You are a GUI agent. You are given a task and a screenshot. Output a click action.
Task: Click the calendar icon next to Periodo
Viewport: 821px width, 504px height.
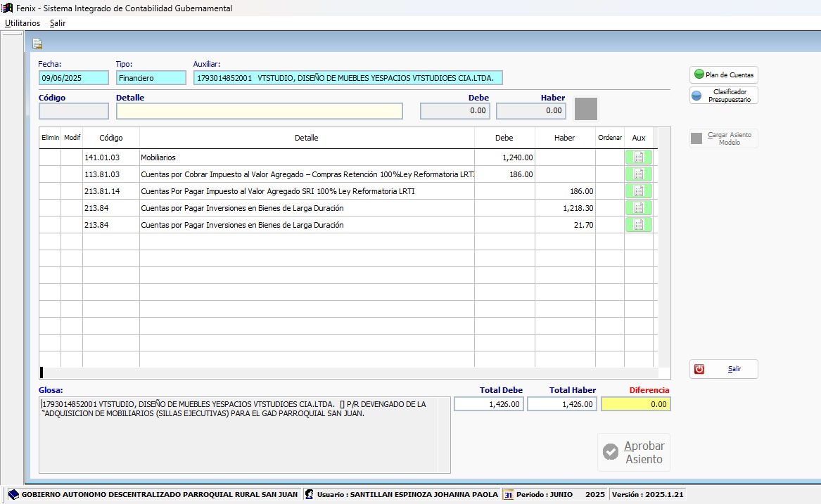click(508, 495)
